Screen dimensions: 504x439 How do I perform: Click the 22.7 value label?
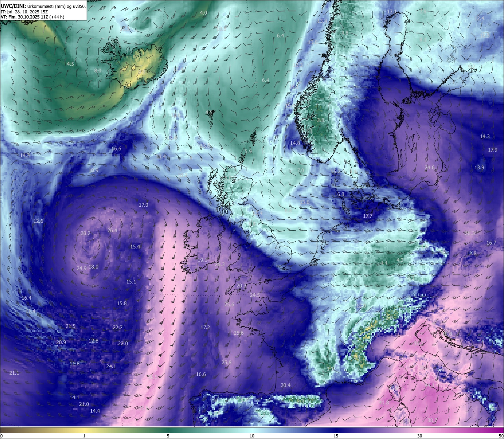[118, 328]
